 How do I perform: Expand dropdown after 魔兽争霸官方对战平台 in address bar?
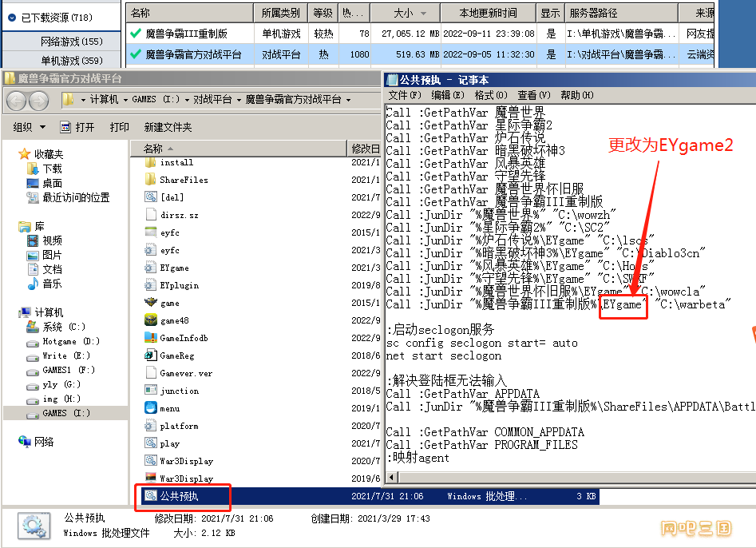coord(348,100)
